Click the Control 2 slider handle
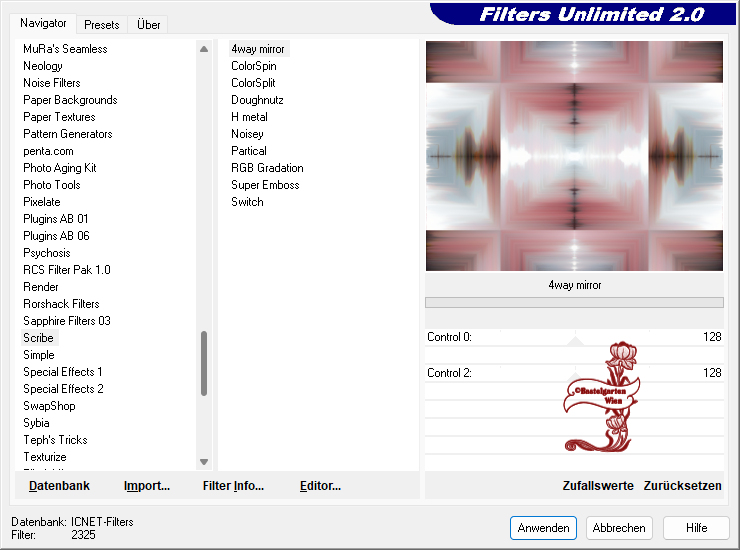Screen dimensions: 740x550 pyautogui.click(x=575, y=377)
